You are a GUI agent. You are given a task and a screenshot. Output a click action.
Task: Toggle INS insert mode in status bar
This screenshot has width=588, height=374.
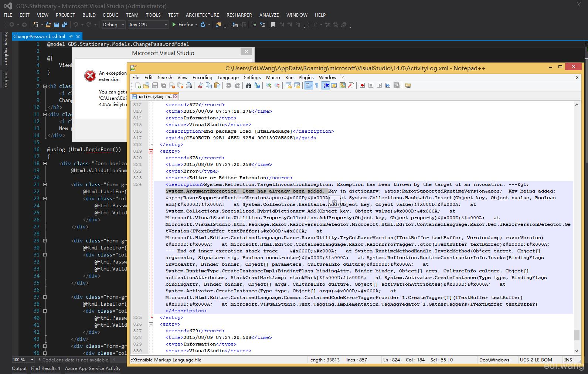pos(568,360)
